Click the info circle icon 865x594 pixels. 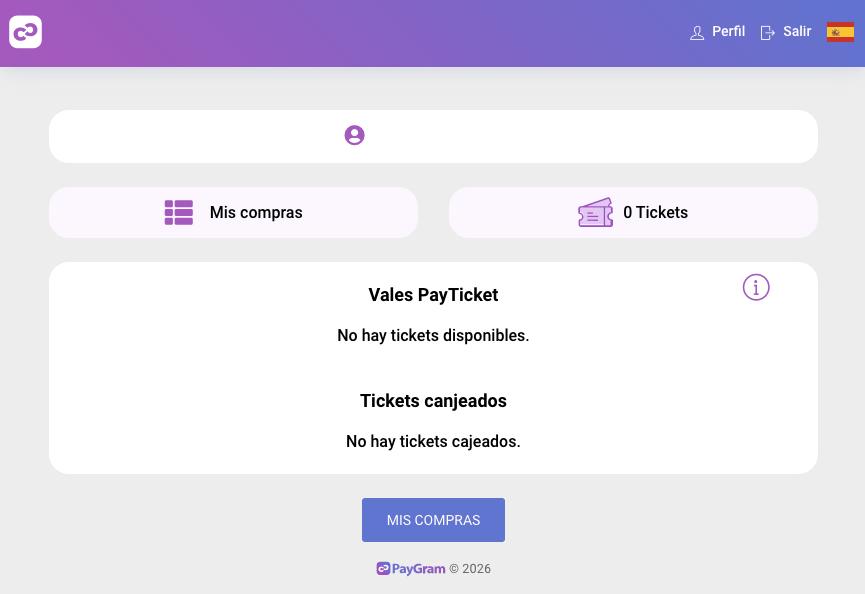point(756,287)
